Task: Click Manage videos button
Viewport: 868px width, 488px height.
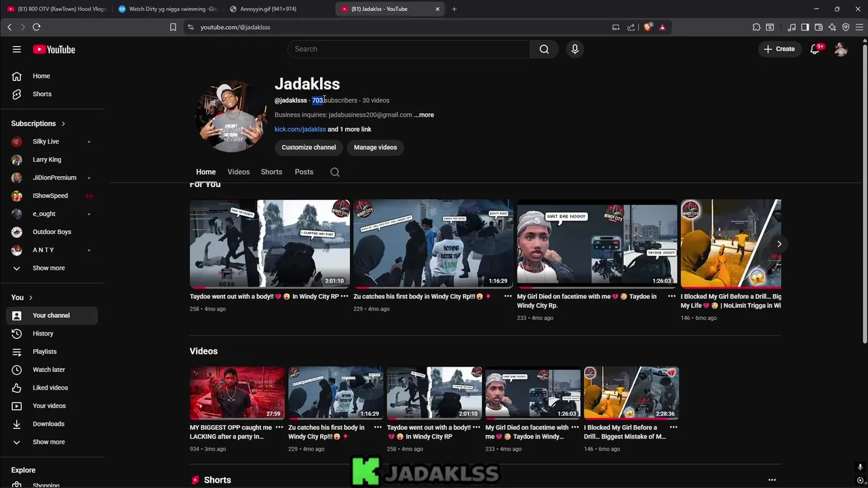Action: click(x=375, y=147)
